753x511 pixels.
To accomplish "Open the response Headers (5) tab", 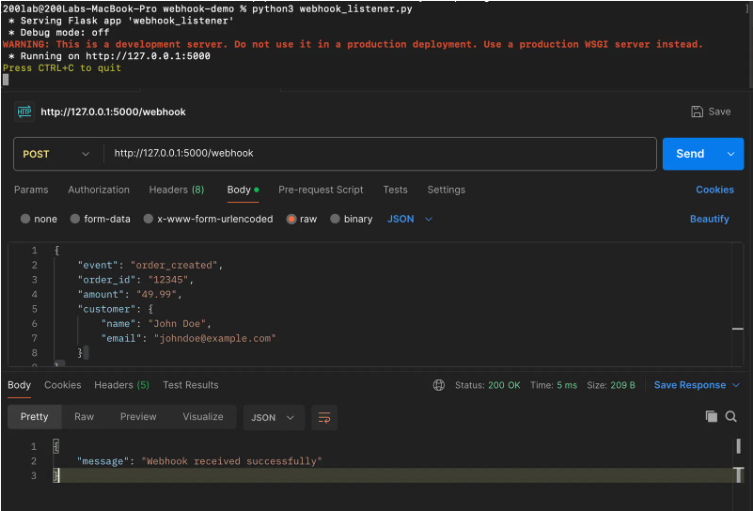I will 121,385.
